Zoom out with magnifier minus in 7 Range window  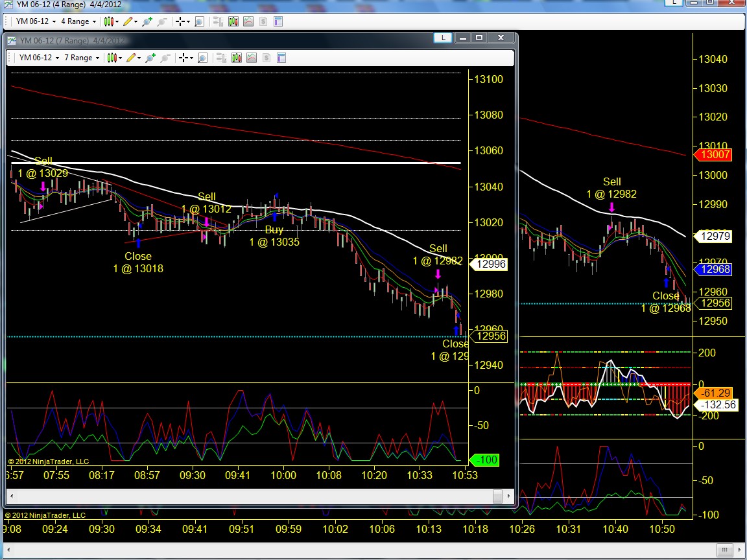(165, 58)
